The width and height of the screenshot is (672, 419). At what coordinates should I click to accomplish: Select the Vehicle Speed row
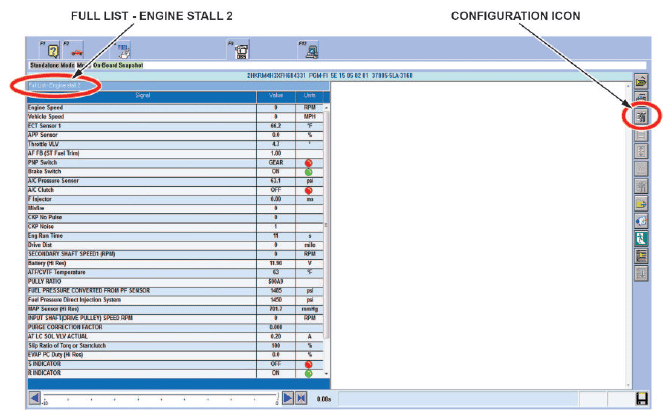tap(175, 117)
